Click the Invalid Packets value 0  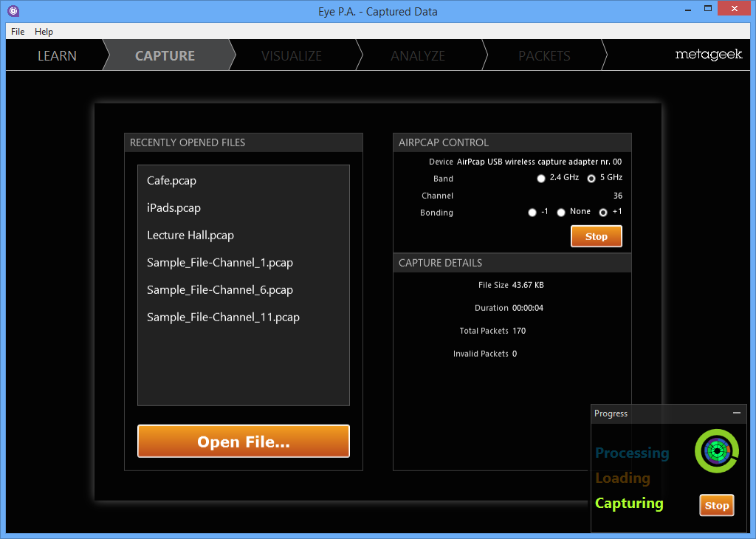coord(515,354)
